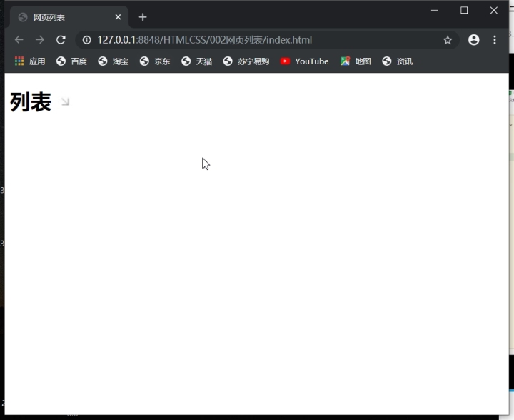The image size is (514, 420).
Task: Open Chrome's three-dot customize menu
Action: tap(494, 40)
